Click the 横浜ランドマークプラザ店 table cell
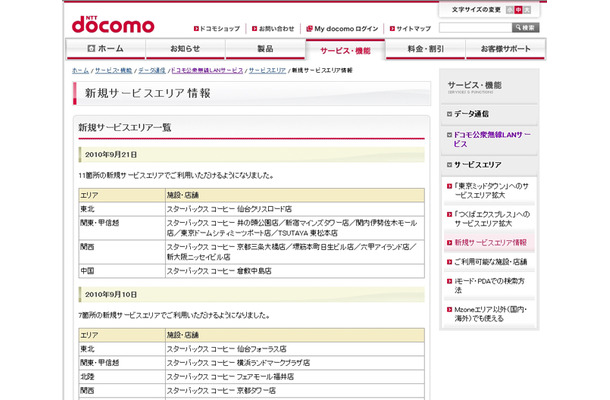 [294, 363]
